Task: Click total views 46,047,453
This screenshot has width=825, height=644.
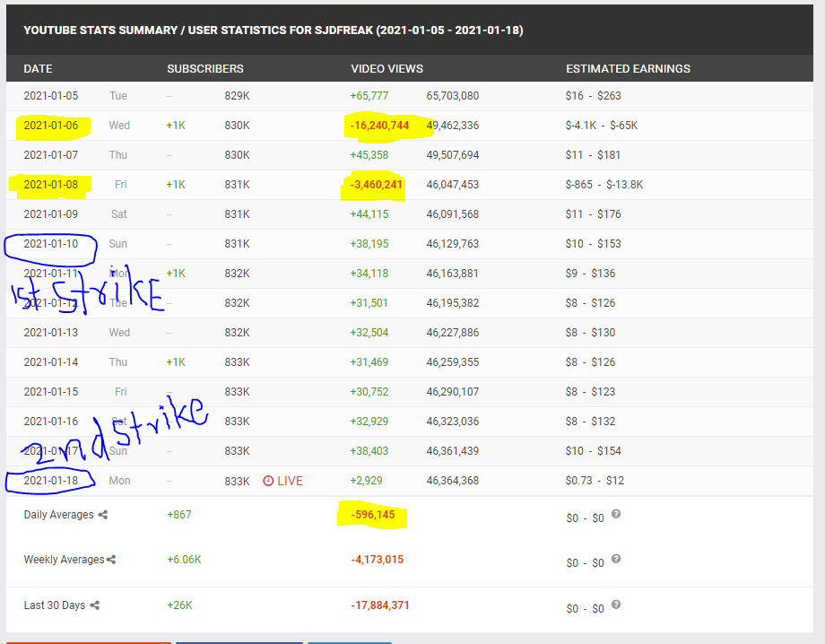Action: (x=453, y=185)
